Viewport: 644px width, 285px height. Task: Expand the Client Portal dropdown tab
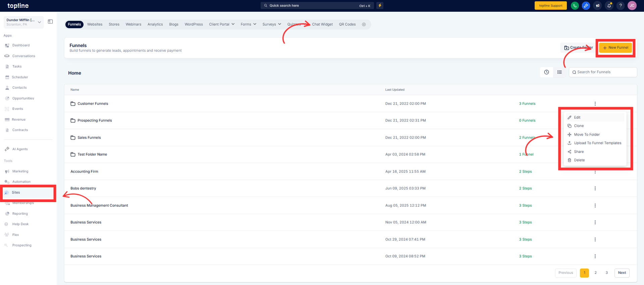click(222, 25)
